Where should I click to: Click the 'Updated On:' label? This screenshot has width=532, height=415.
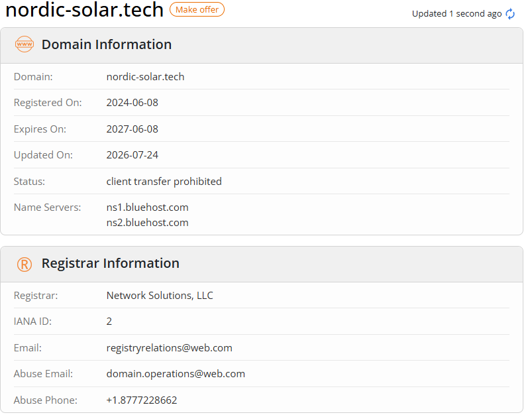coord(43,155)
